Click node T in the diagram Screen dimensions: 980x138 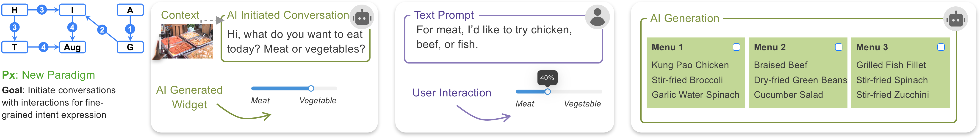[14, 47]
